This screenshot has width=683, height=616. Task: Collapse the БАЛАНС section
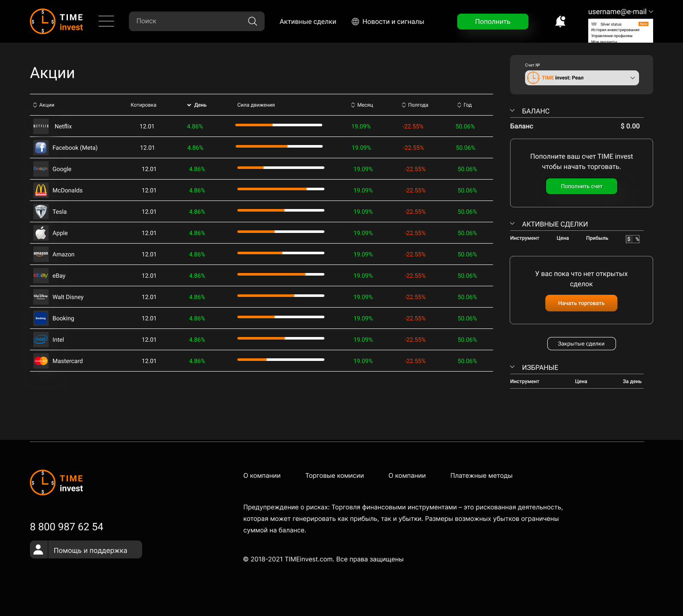coord(512,110)
